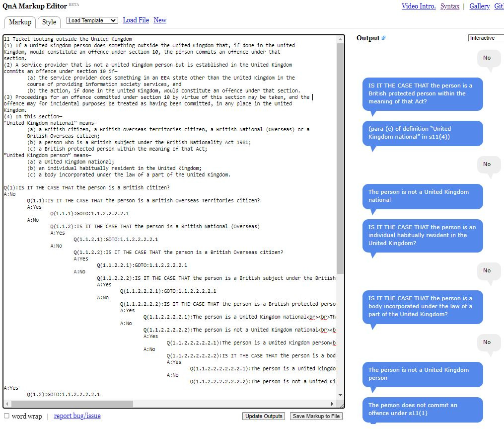The width and height of the screenshot is (504, 429).
Task: Click the horizontal scrollbar thumb in the editor
Action: 72,404
